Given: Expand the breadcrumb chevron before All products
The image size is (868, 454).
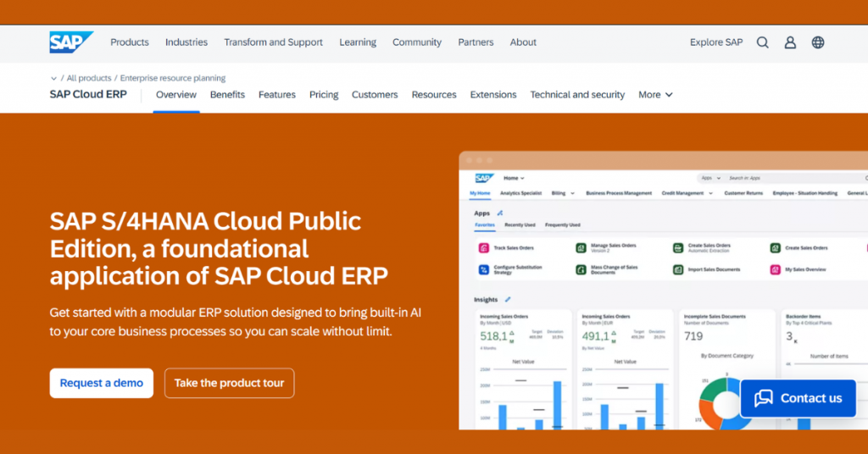Looking at the screenshot, I should 53,79.
